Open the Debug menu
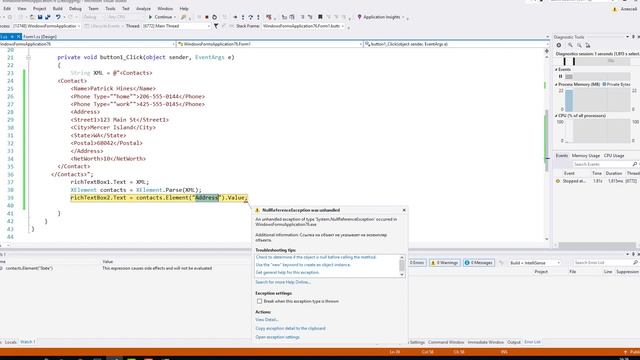This screenshot has width=640, height=360. (75, 9)
